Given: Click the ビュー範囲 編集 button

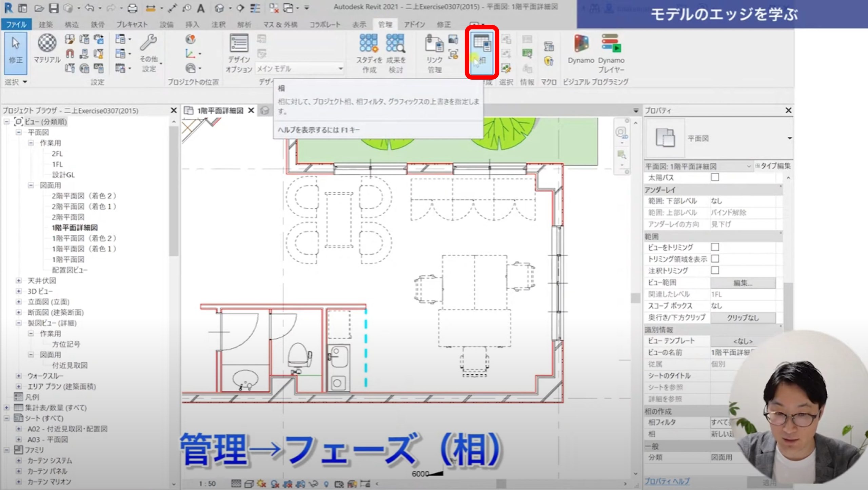Looking at the screenshot, I should [x=743, y=283].
